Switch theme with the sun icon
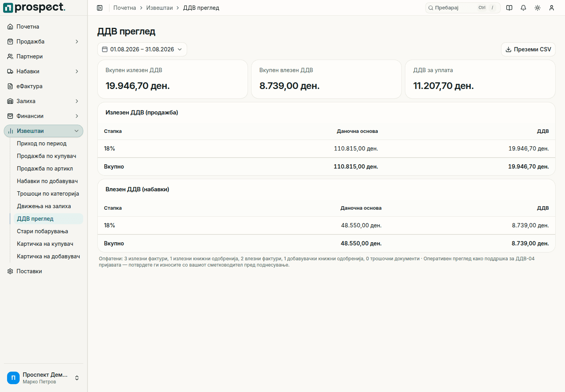This screenshot has height=392, width=565. [538, 8]
